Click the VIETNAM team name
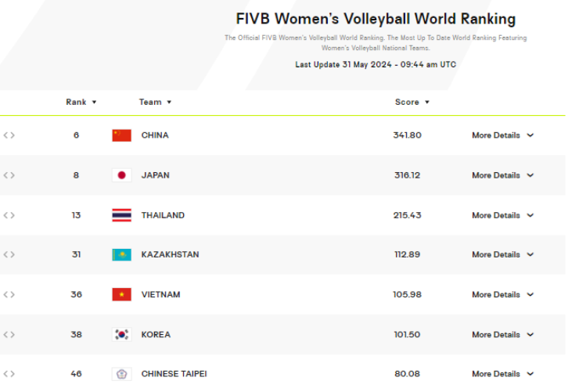The image size is (579, 392). (x=160, y=295)
